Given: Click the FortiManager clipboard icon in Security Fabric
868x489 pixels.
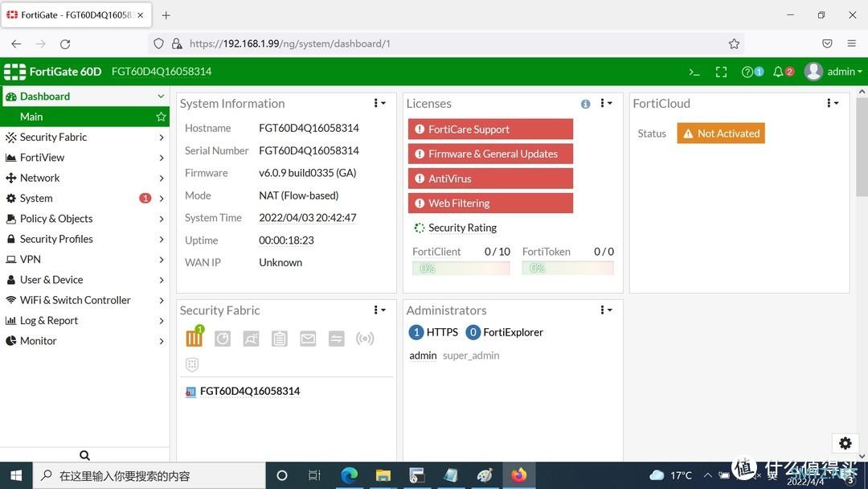Looking at the screenshot, I should coord(280,339).
